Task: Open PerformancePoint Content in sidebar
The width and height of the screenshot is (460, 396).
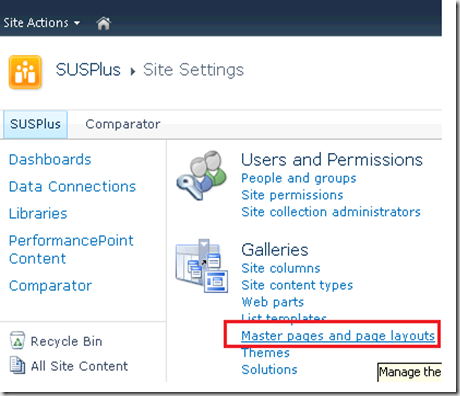Action: click(x=71, y=249)
